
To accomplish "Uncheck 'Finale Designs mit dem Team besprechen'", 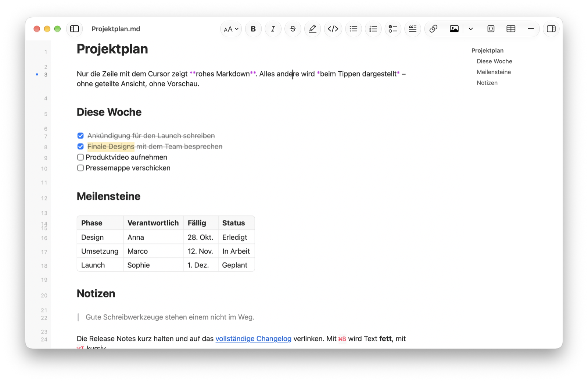I will tap(80, 146).
